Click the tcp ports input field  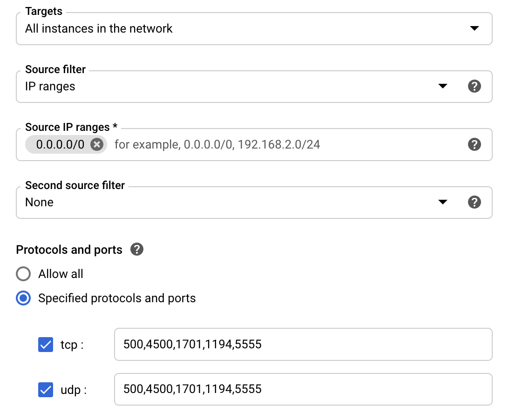click(x=303, y=345)
